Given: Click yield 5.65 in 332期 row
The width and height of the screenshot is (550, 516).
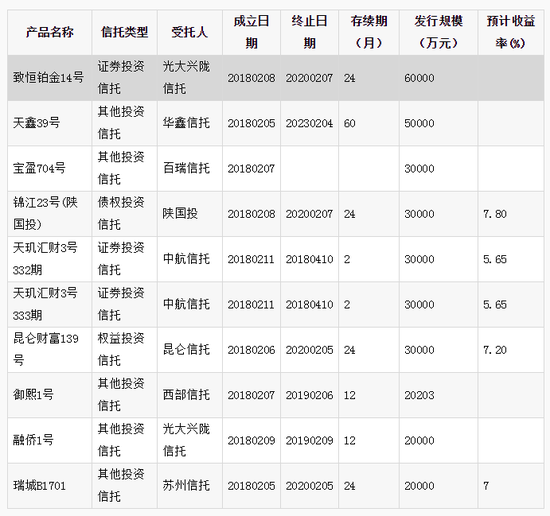Looking at the screenshot, I should click(495, 259).
